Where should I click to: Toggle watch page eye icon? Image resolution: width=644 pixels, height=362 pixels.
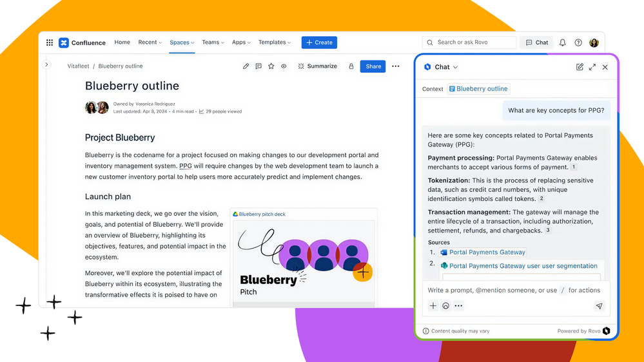tap(284, 66)
